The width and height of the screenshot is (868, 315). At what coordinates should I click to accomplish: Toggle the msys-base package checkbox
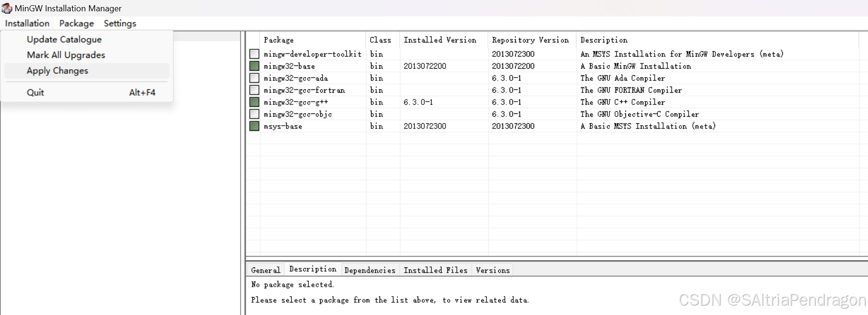(x=254, y=126)
